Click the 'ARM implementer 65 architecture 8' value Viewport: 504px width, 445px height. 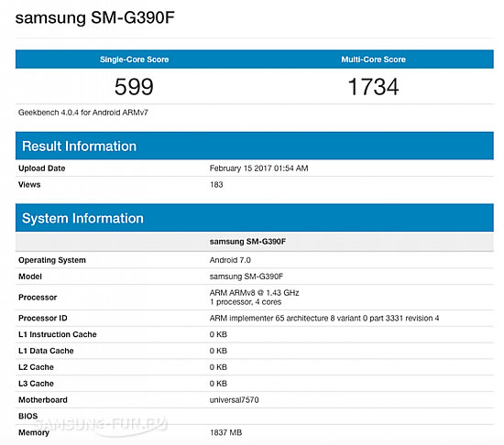tap(324, 318)
